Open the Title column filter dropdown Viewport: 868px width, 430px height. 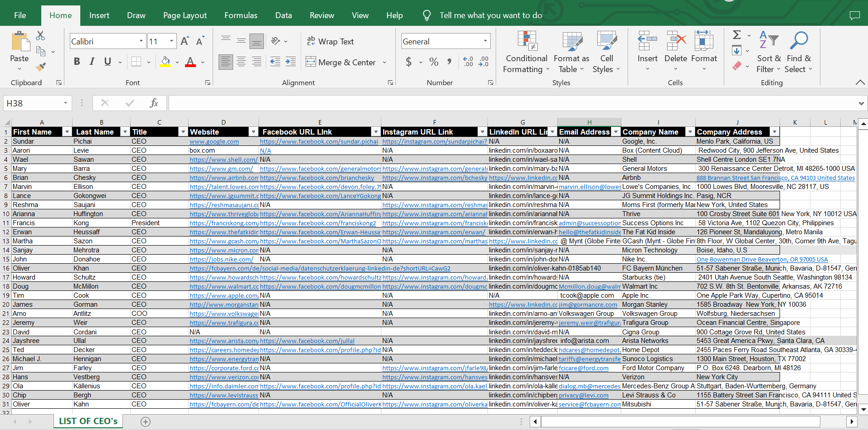tap(183, 132)
